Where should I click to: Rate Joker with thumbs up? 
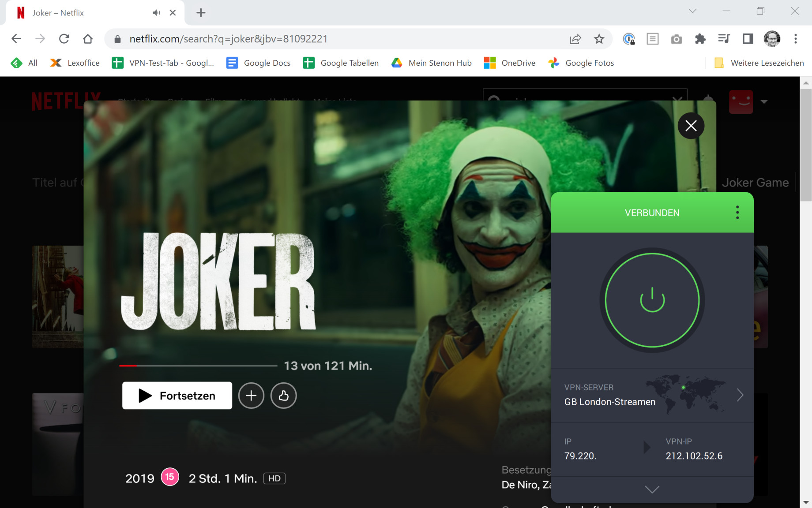click(x=283, y=396)
